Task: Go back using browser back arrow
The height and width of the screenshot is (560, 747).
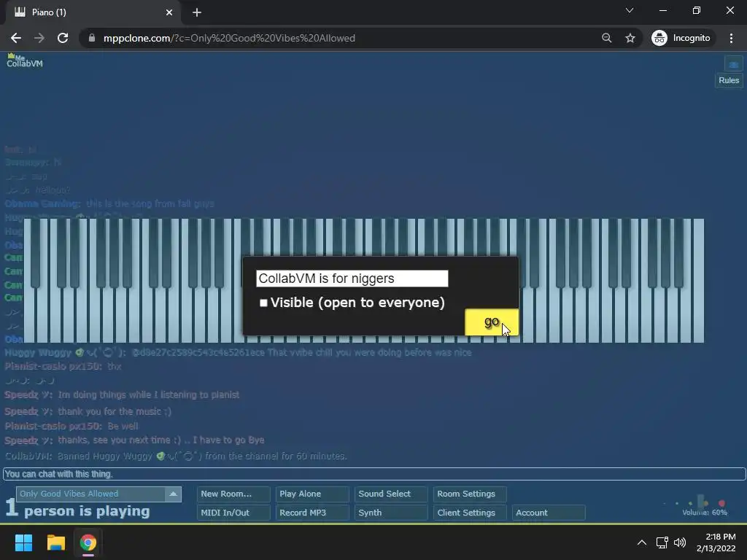Action: 16,38
